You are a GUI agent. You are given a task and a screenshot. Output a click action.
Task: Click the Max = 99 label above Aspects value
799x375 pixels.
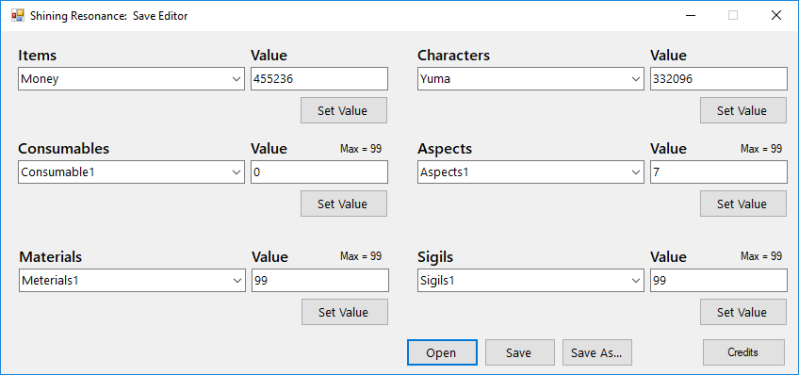(761, 149)
